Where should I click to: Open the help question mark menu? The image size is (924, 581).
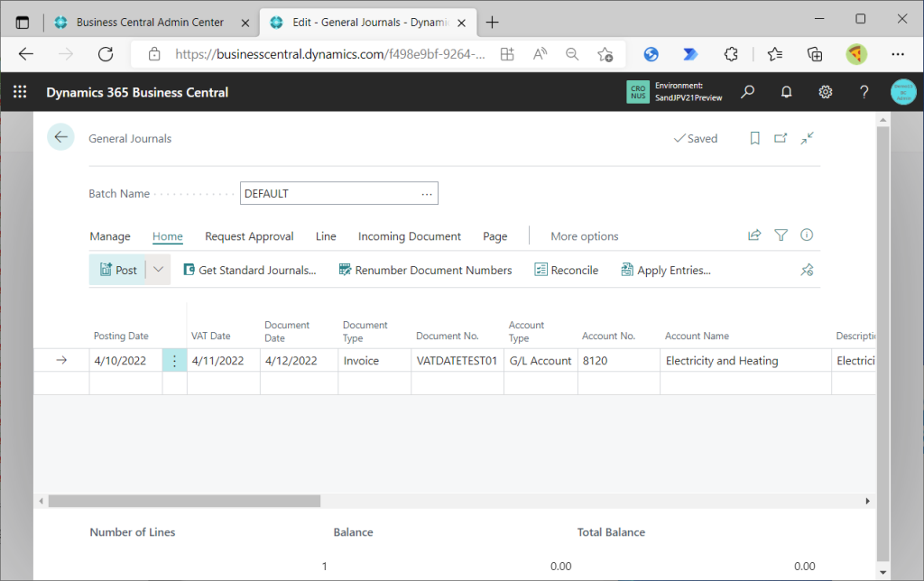tap(864, 92)
